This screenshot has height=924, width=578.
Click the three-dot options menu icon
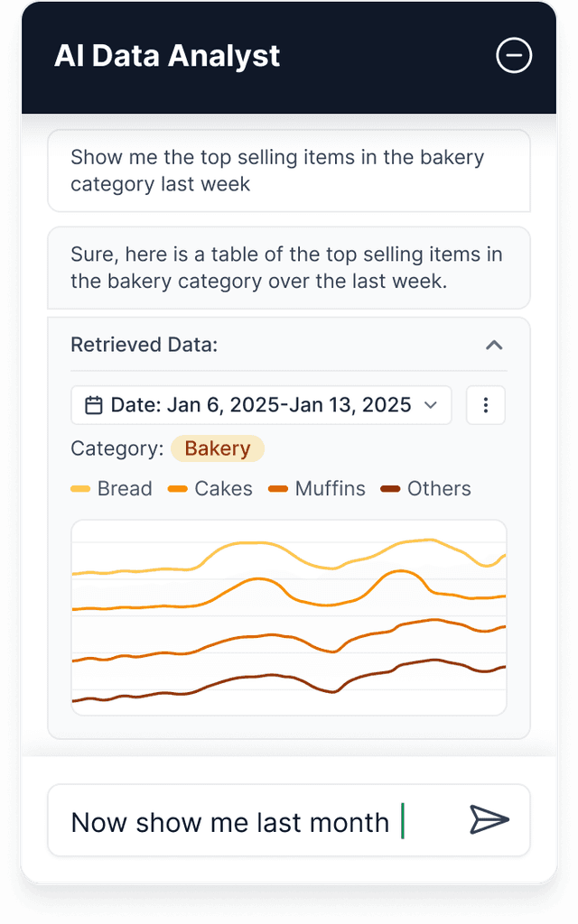point(486,405)
